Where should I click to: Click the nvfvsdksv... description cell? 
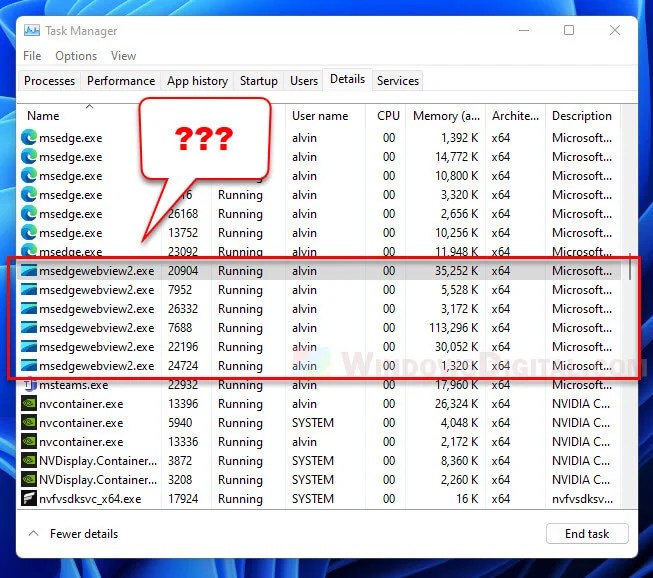point(582,499)
